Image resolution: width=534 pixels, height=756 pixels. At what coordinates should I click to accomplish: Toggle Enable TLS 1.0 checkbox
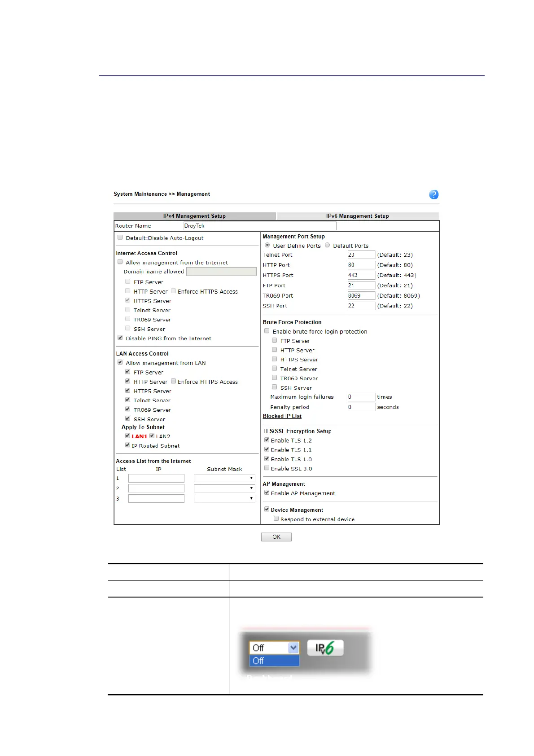tap(267, 459)
